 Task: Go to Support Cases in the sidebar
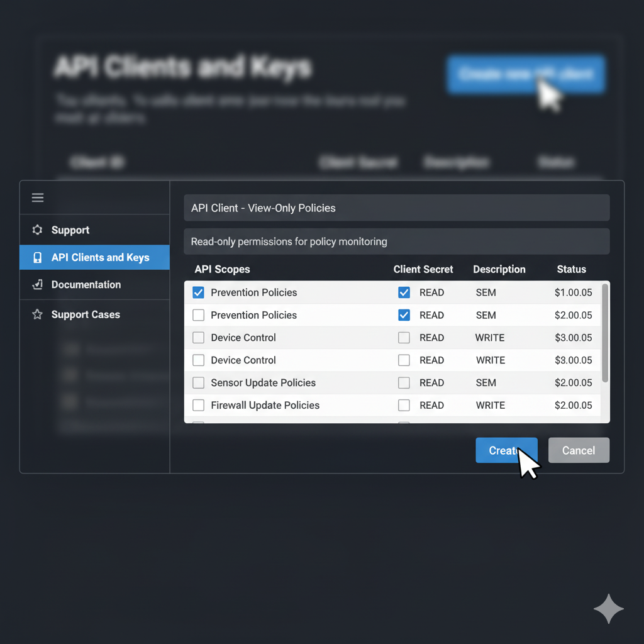point(86,314)
